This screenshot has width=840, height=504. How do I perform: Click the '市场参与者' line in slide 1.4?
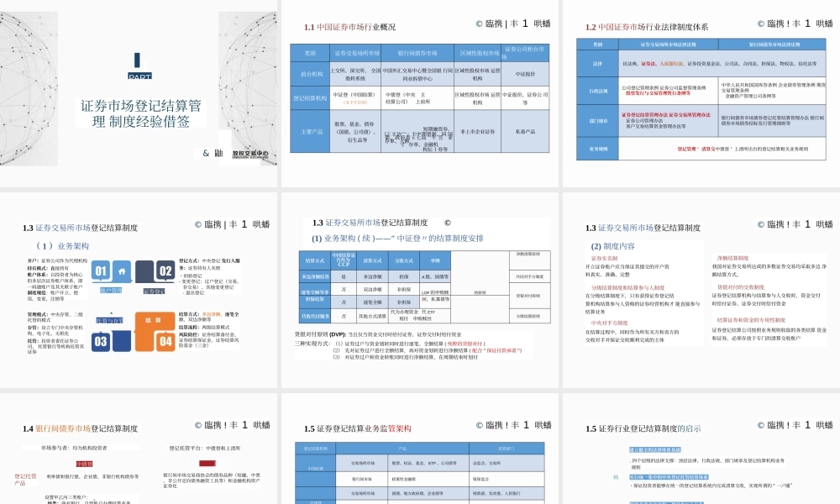[x=74, y=448]
